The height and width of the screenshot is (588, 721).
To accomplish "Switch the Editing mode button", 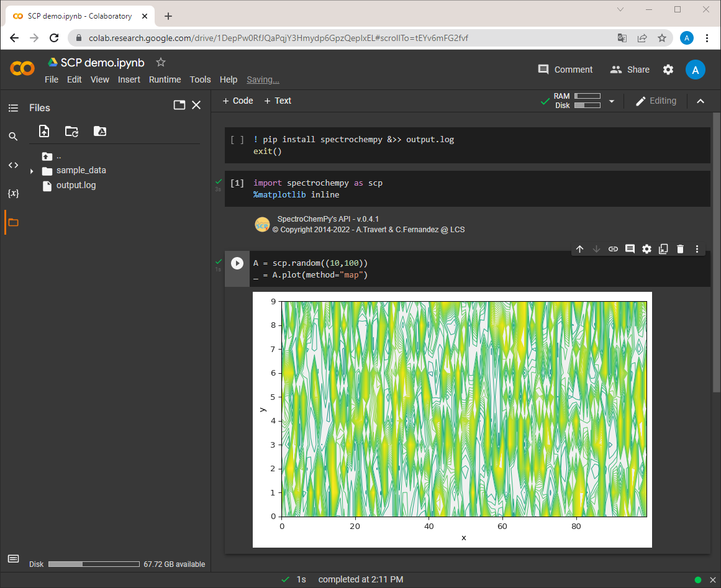I will coord(656,101).
